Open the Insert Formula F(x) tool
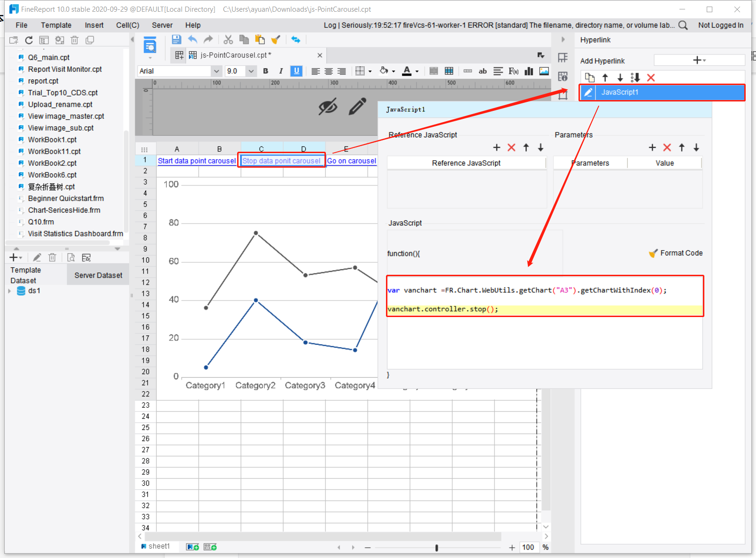 [x=513, y=71]
